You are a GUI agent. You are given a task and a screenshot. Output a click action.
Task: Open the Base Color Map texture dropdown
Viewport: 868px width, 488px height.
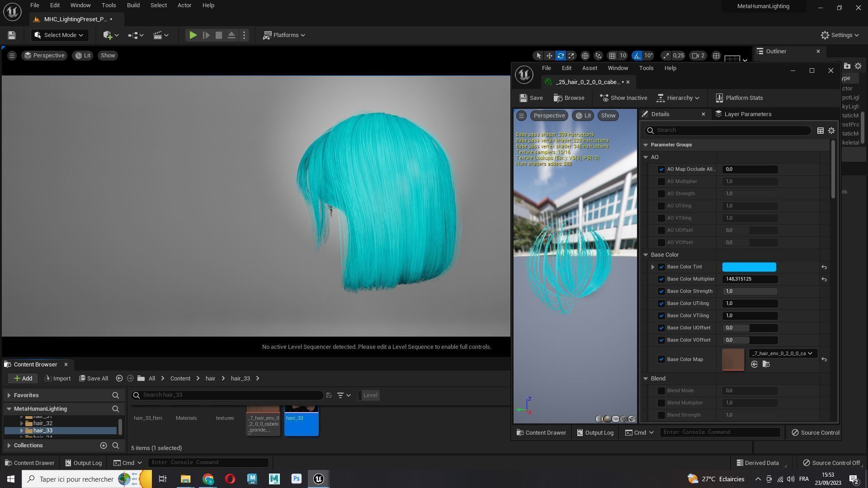click(x=783, y=354)
